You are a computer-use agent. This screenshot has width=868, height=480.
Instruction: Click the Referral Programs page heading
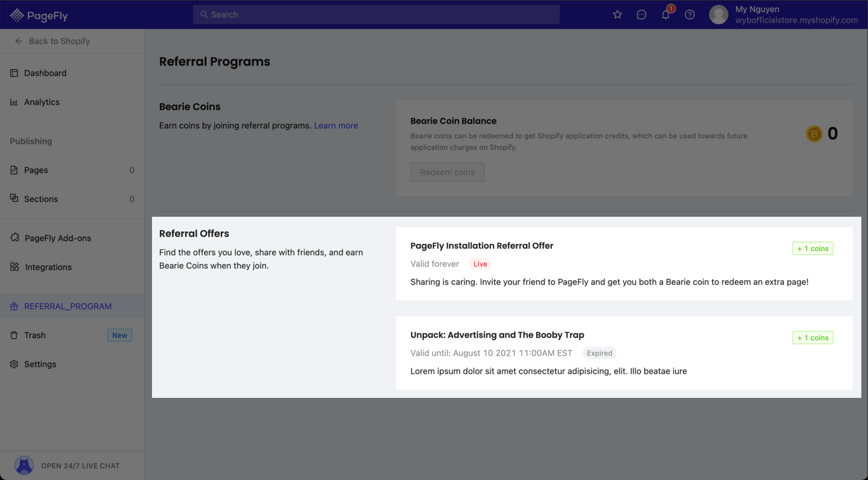pyautogui.click(x=215, y=62)
